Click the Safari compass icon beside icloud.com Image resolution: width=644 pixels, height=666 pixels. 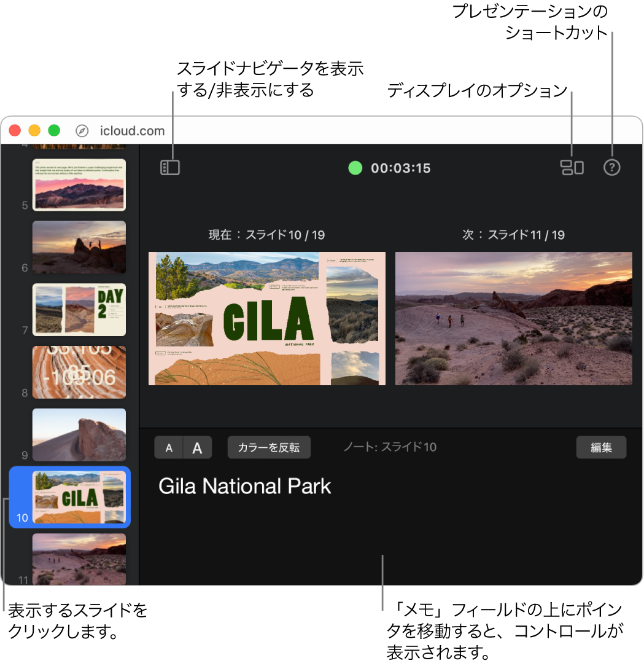(82, 131)
